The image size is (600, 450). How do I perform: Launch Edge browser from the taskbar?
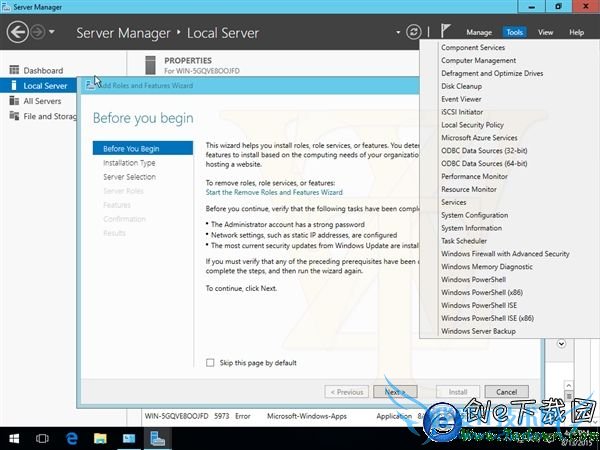tap(72, 439)
